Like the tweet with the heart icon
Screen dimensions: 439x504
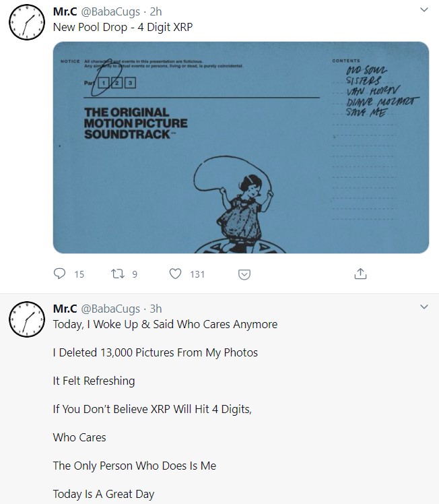pos(176,274)
